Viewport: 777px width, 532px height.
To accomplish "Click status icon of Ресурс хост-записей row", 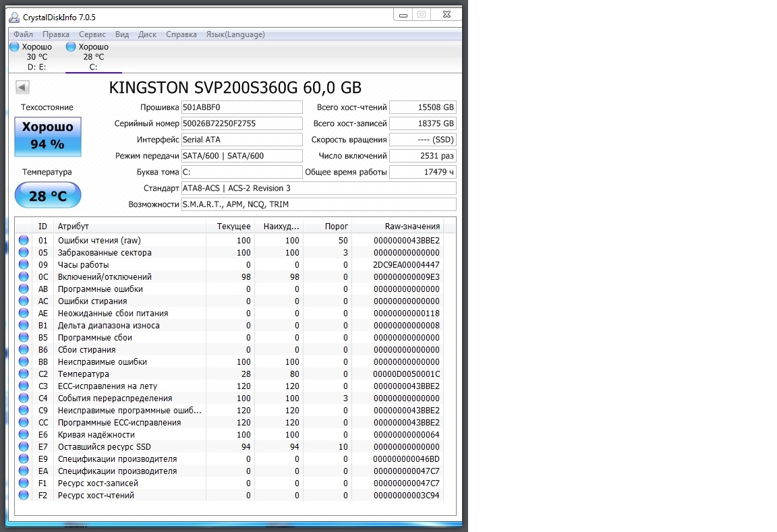I will [x=24, y=483].
